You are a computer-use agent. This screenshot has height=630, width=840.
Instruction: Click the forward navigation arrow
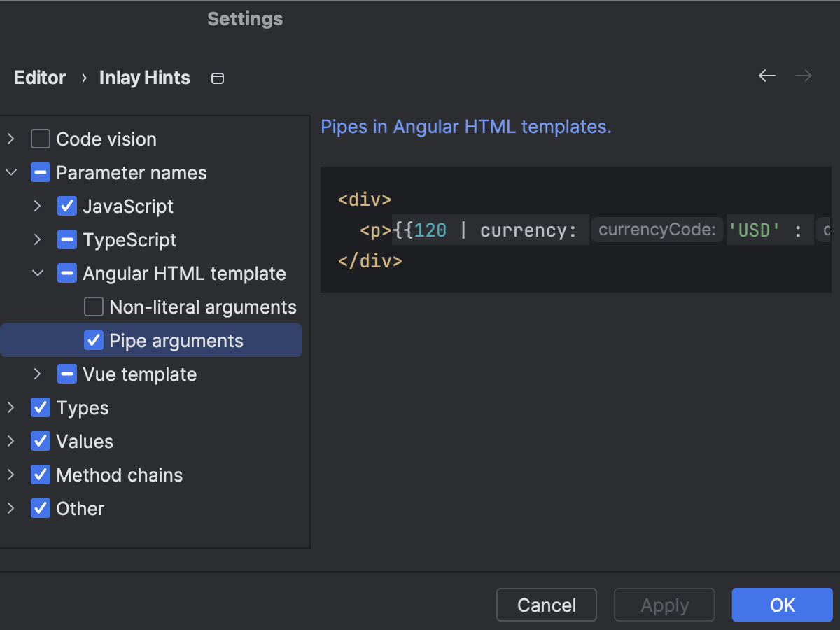click(x=803, y=76)
